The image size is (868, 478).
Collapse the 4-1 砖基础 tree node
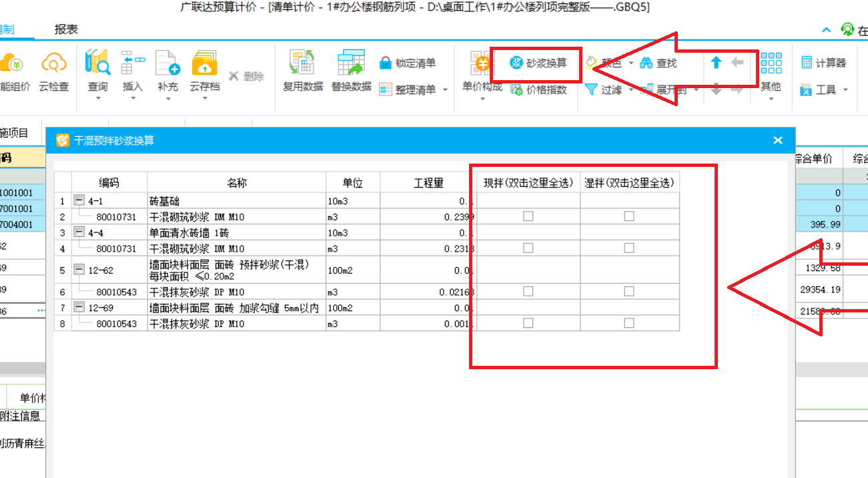[x=79, y=200]
